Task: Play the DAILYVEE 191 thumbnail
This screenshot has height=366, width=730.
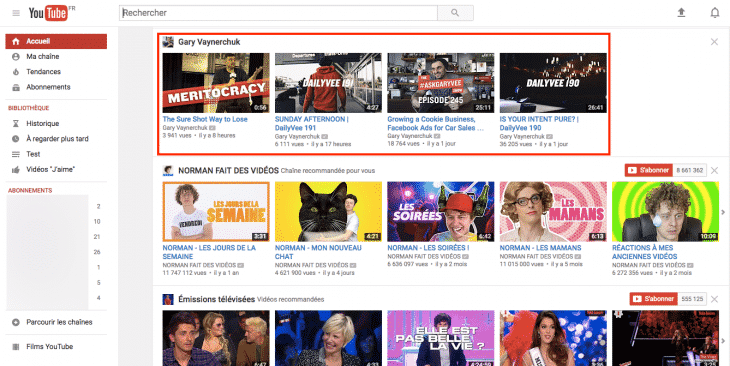Action: coord(328,83)
